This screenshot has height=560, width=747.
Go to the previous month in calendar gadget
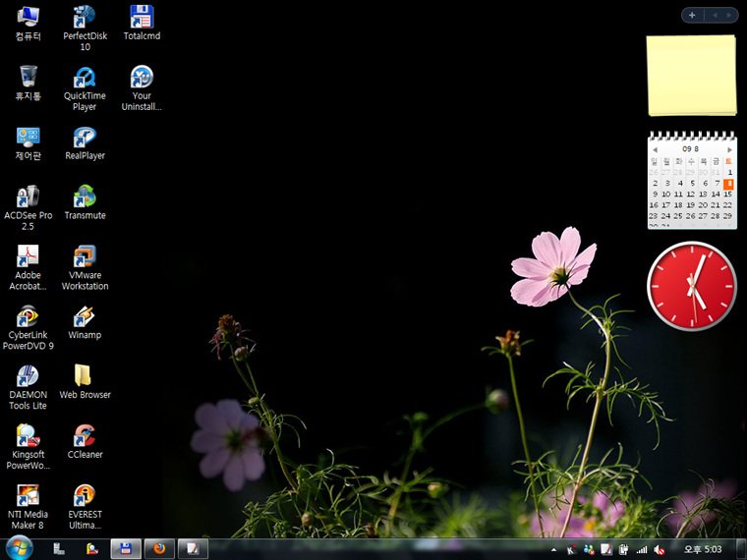point(655,149)
